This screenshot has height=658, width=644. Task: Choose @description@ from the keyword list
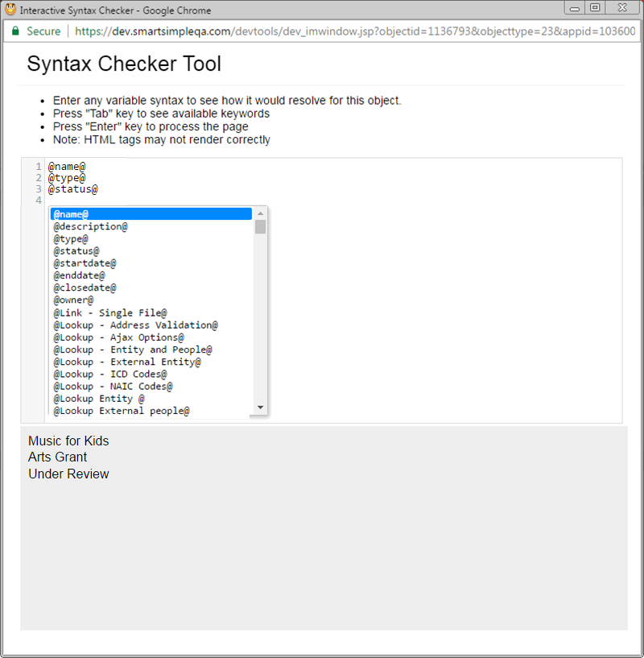[90, 226]
